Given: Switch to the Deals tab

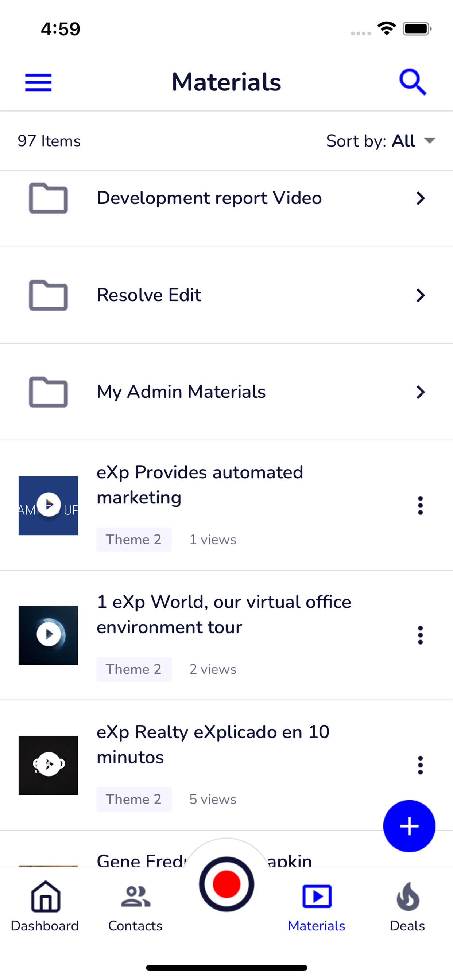Looking at the screenshot, I should [407, 906].
